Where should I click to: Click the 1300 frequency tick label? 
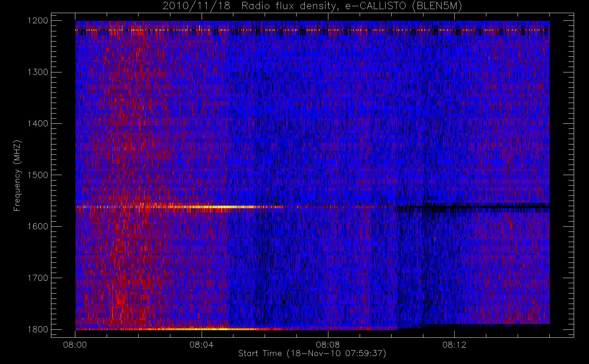click(x=38, y=72)
